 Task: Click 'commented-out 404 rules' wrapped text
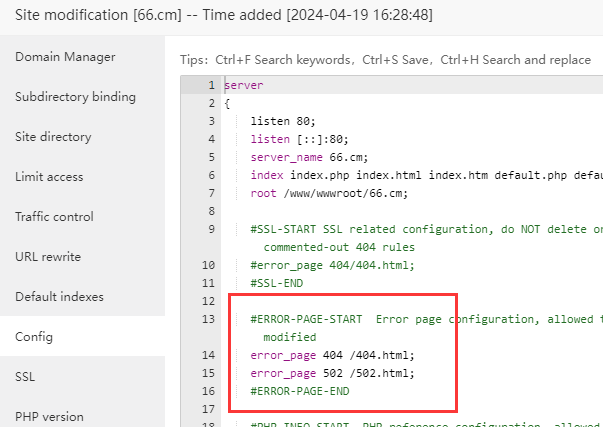(339, 247)
